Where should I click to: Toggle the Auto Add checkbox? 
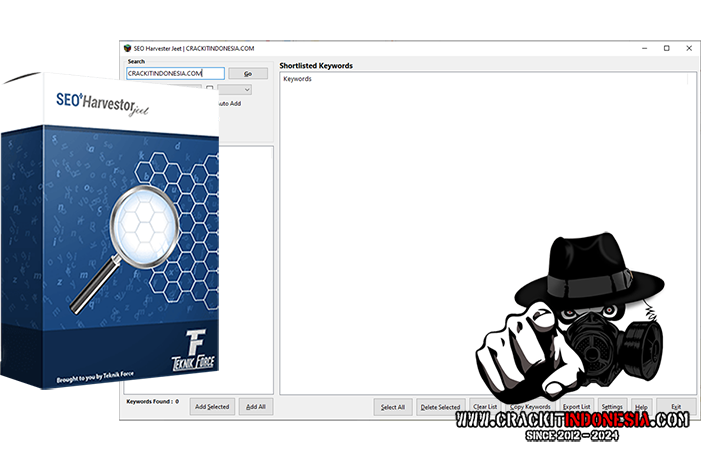(209, 90)
